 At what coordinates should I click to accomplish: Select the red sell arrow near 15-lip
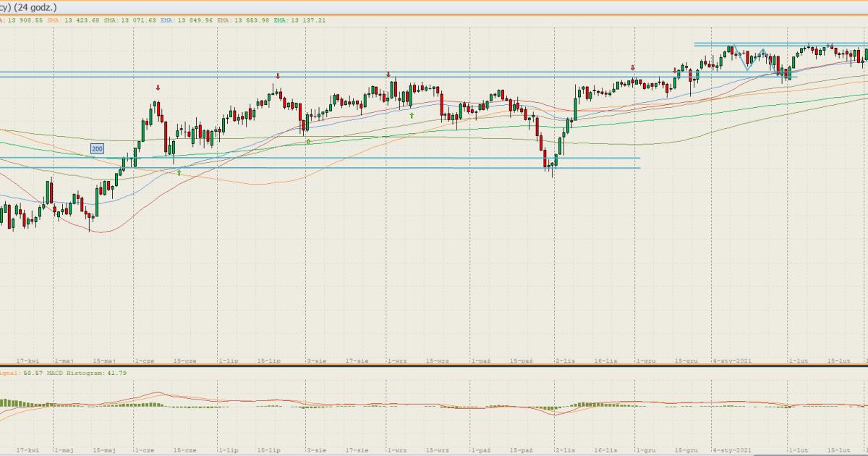(278, 75)
